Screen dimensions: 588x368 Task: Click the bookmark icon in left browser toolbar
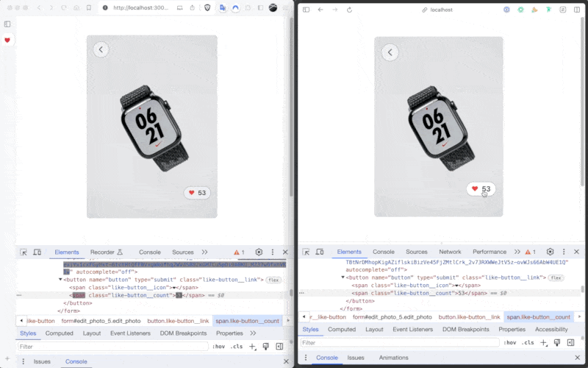pos(89,7)
